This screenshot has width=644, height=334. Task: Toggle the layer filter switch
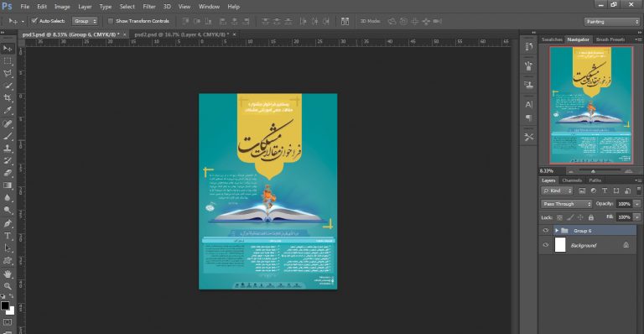pyautogui.click(x=639, y=190)
